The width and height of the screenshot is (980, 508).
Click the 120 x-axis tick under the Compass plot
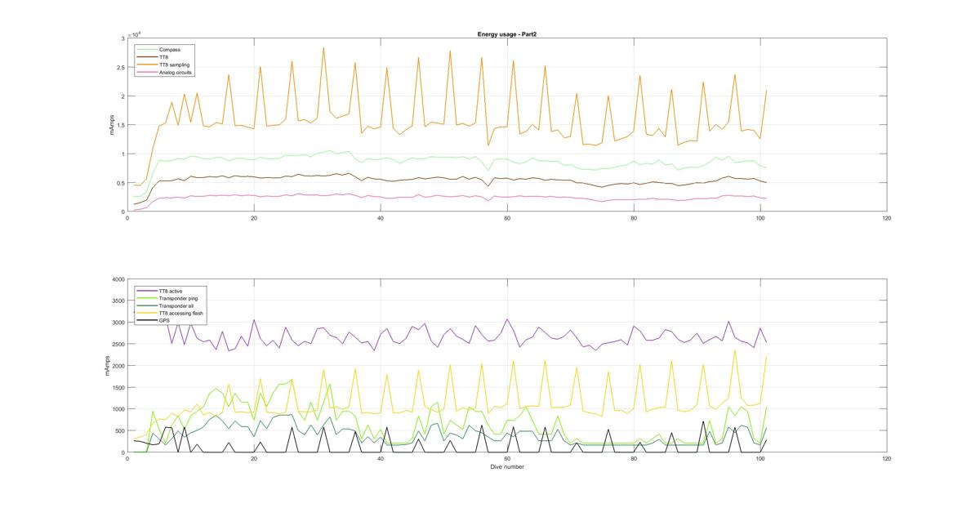click(x=887, y=218)
